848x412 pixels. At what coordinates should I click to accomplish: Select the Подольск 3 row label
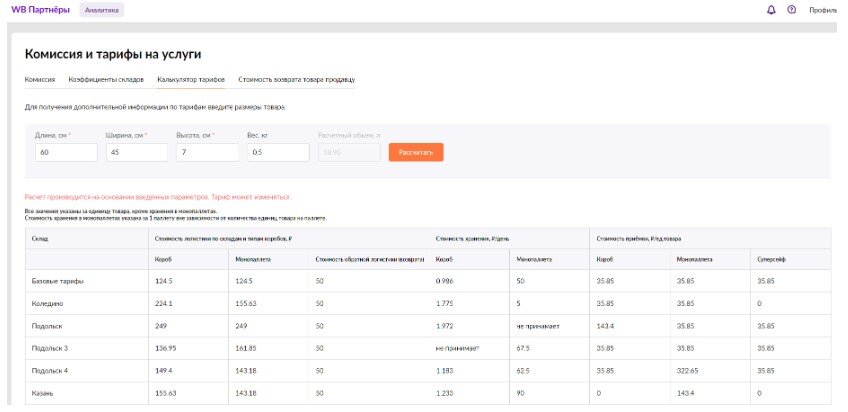click(50, 349)
